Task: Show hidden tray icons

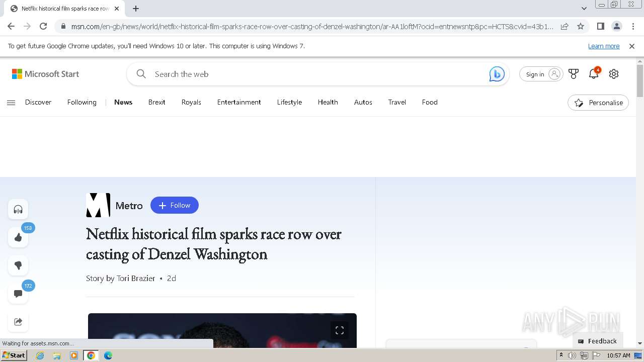Action: [x=561, y=355]
